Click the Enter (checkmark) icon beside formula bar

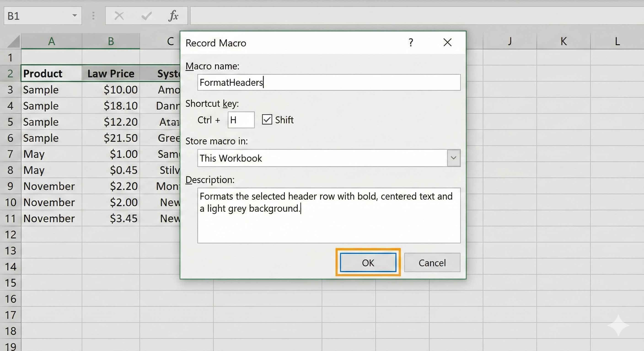click(146, 16)
